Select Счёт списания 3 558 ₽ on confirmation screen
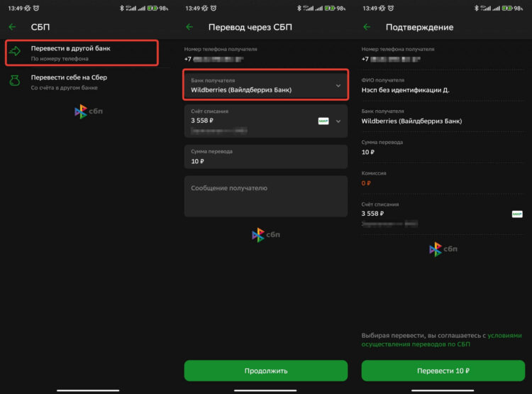532x394 pixels. pos(372,214)
